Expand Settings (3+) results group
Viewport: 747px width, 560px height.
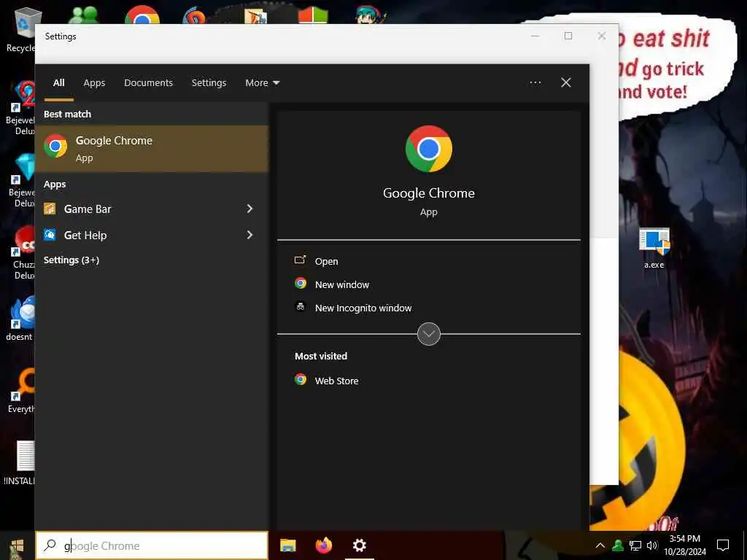point(71,260)
